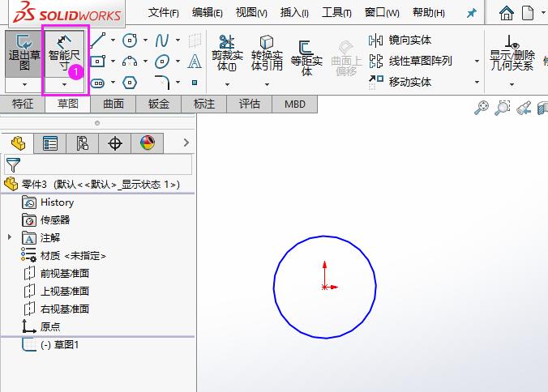The width and height of the screenshot is (548, 392).
Task: Select 前视基准面 plane in tree
Action: tap(57, 273)
